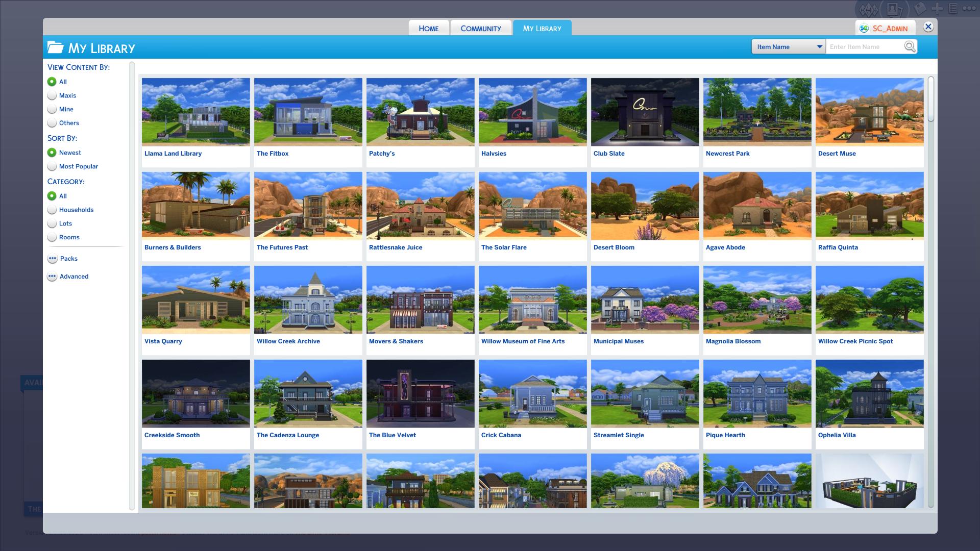Click the plus icon in background toolbar
The image size is (980, 551).
tap(937, 8)
